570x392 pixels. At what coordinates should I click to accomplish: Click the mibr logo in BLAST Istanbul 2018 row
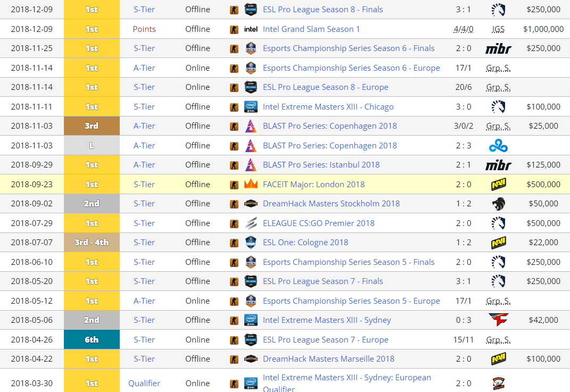498,165
